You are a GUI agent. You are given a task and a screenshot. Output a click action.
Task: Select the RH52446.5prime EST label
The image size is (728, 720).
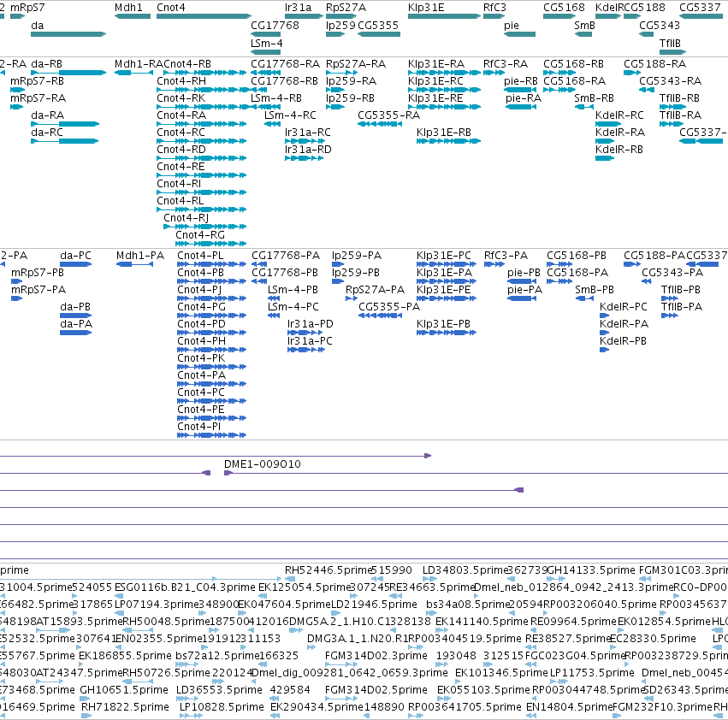328,570
